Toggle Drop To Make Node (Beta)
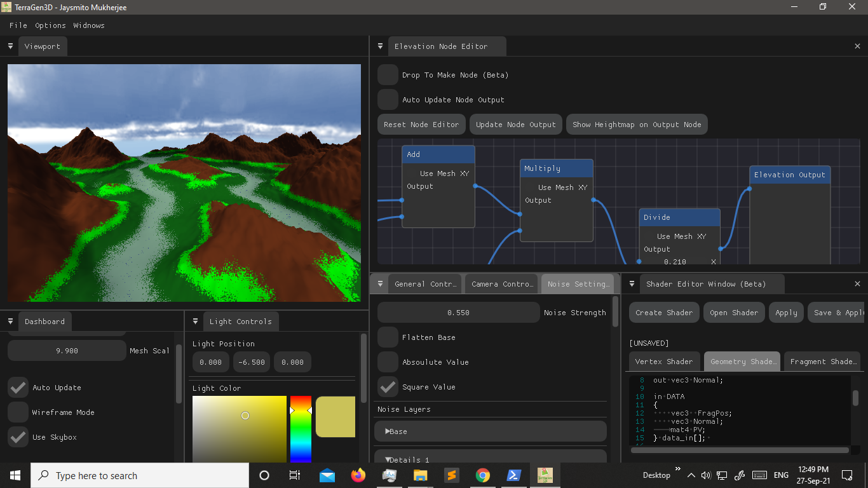The image size is (868, 488). 388,74
